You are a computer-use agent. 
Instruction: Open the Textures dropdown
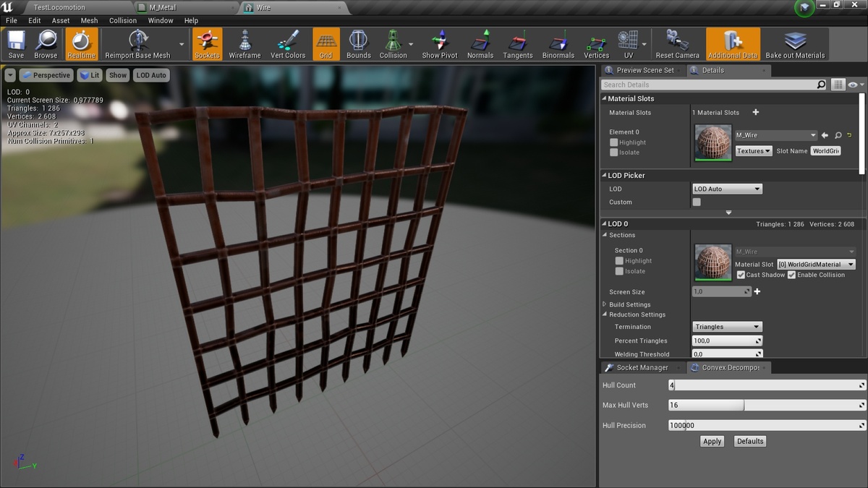(754, 151)
